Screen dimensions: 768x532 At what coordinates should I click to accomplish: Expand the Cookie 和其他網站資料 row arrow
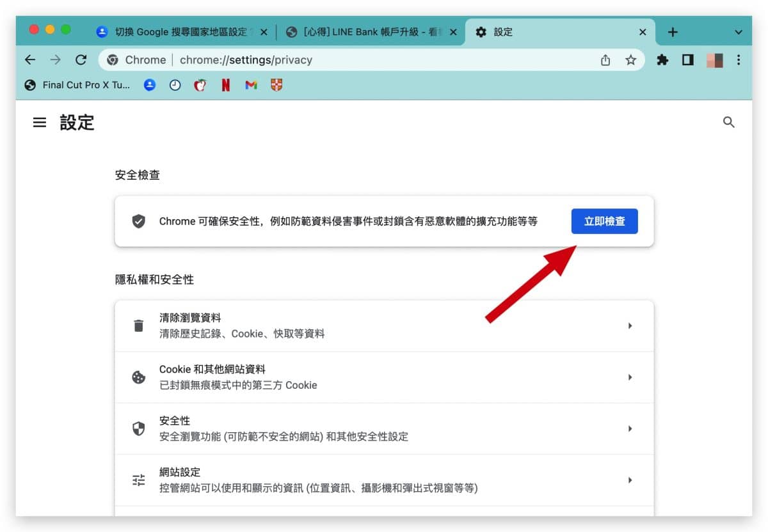[630, 377]
